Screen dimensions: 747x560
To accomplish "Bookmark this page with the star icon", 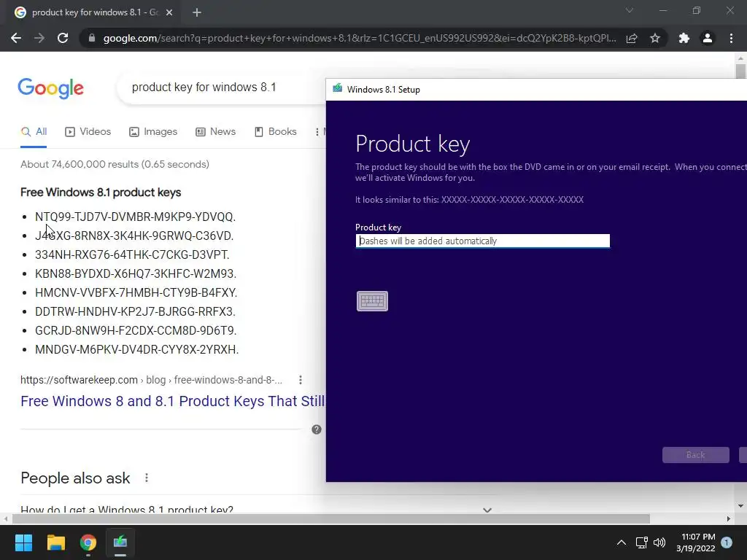I will 655,38.
